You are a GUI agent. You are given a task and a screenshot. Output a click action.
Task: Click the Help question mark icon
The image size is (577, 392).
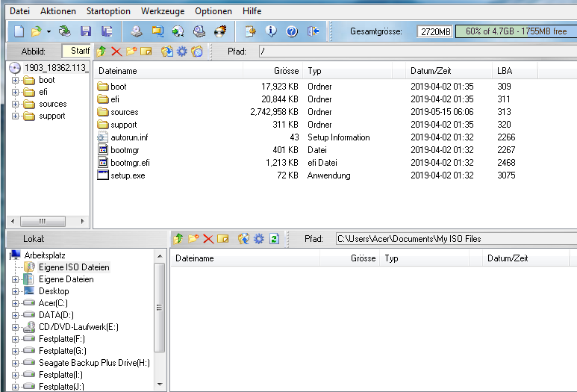(292, 31)
